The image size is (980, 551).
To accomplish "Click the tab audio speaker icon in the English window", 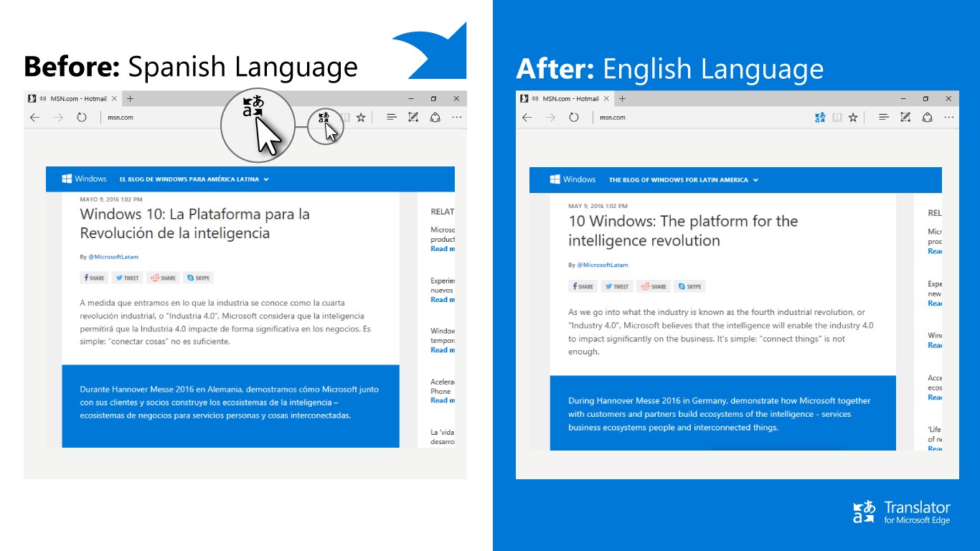I will 535,98.
